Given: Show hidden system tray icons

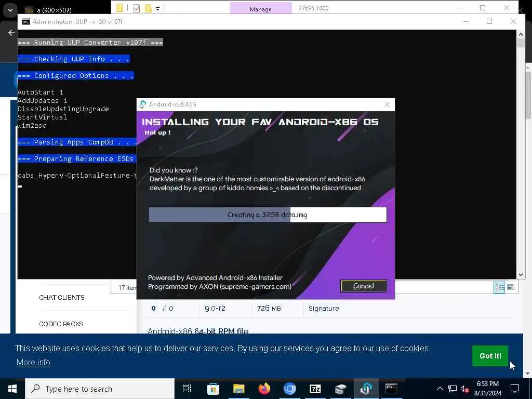Looking at the screenshot, I should point(440,389).
